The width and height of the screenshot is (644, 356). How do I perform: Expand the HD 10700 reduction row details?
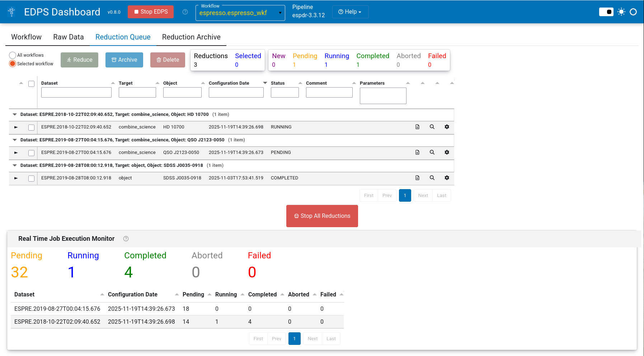pyautogui.click(x=16, y=127)
